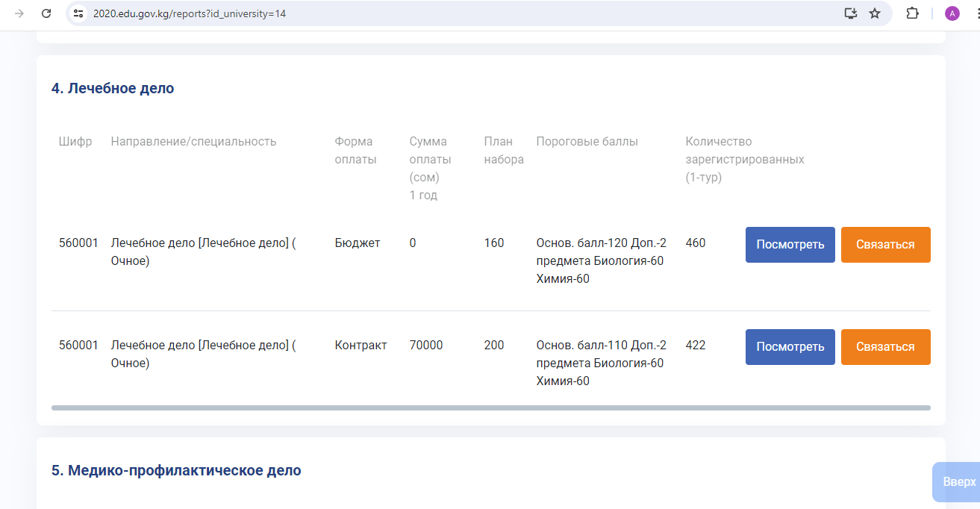Click 'Лечебное дело' specialty in the Контракт row

[x=204, y=355]
